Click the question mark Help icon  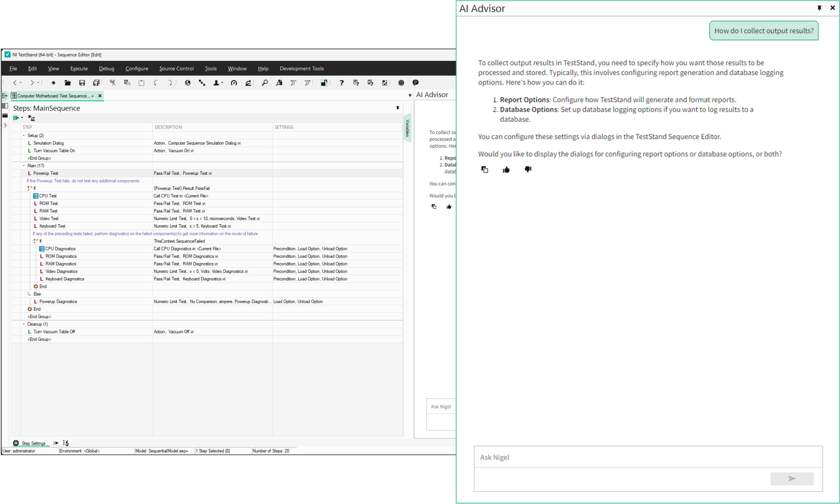click(342, 83)
